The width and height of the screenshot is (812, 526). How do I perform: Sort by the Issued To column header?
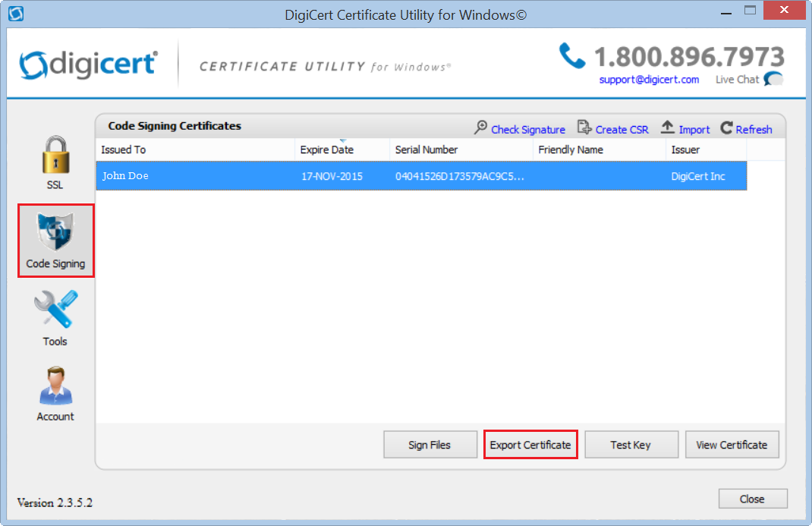[x=195, y=150]
